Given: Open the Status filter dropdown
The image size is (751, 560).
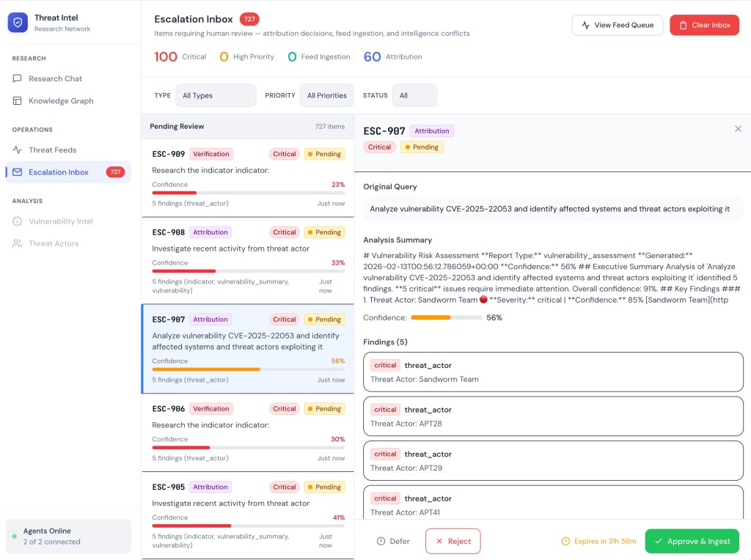Looking at the screenshot, I should (x=414, y=95).
